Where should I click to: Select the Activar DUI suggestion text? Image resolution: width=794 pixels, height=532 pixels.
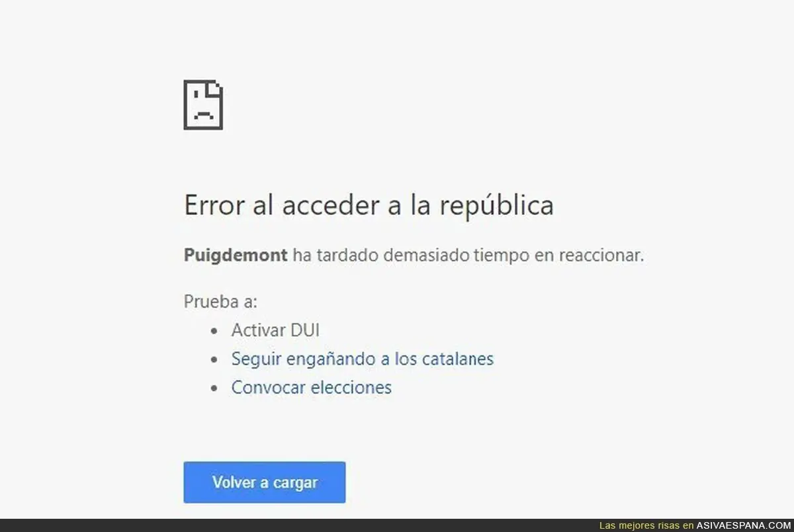click(x=275, y=330)
